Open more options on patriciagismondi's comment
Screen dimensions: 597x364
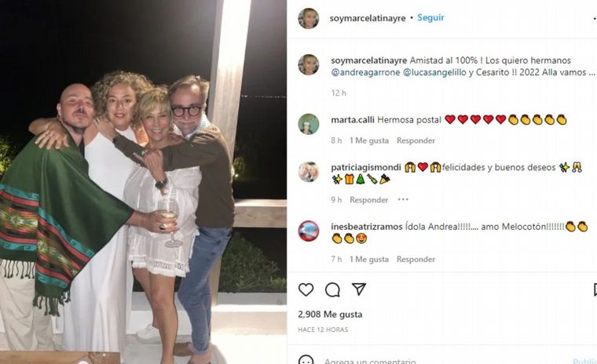point(403,200)
